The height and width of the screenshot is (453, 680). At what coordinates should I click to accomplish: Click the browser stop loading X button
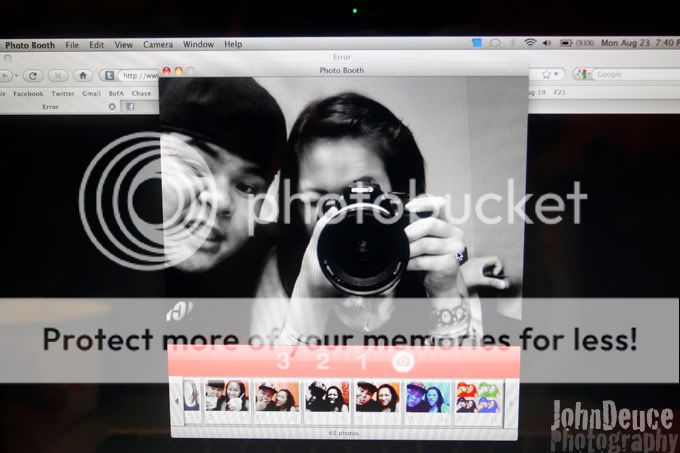click(x=58, y=76)
